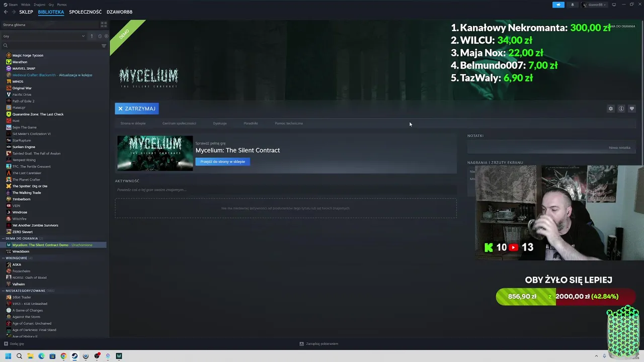Open the Znajomi menu
This screenshot has width=644, height=362.
pyautogui.click(x=39, y=5)
